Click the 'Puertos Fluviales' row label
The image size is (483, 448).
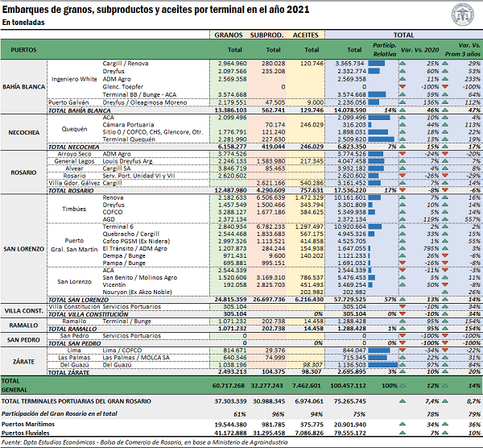[26, 433]
